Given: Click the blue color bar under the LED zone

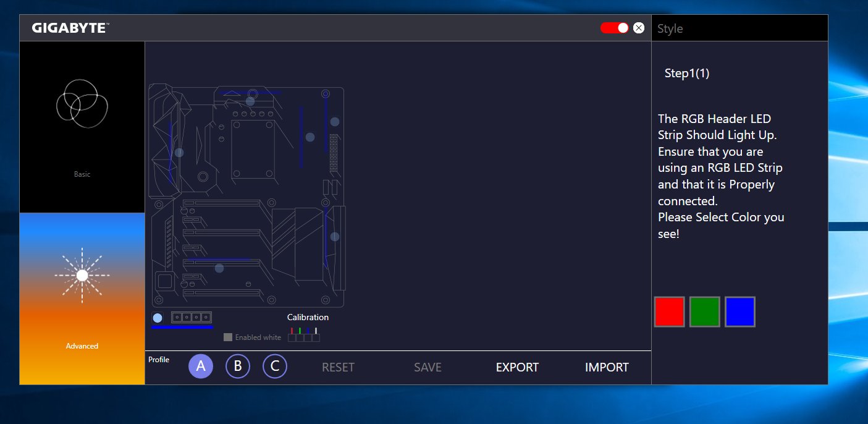Looking at the screenshot, I should [x=182, y=328].
